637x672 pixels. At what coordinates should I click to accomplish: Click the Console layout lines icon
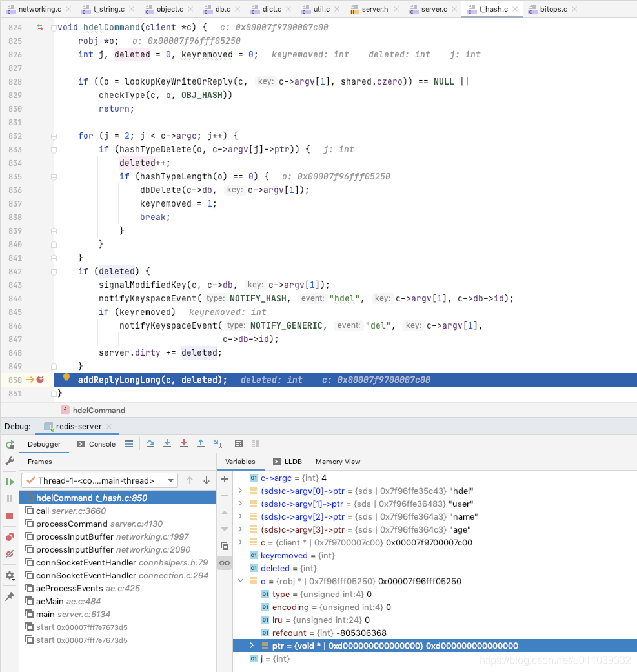129,444
